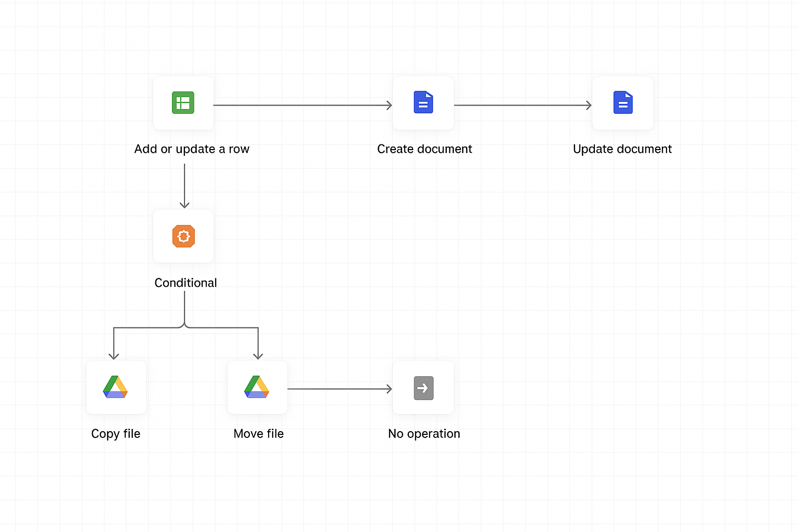Click the "Create document" label
Viewport: 798px width, 532px height.
click(424, 149)
